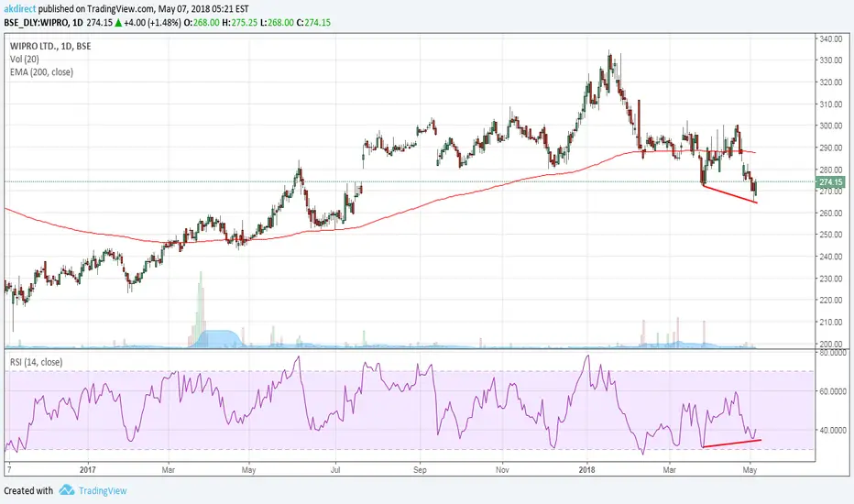Click the RSI 40.0000 axis label
This screenshot has width=854, height=504.
click(x=833, y=430)
